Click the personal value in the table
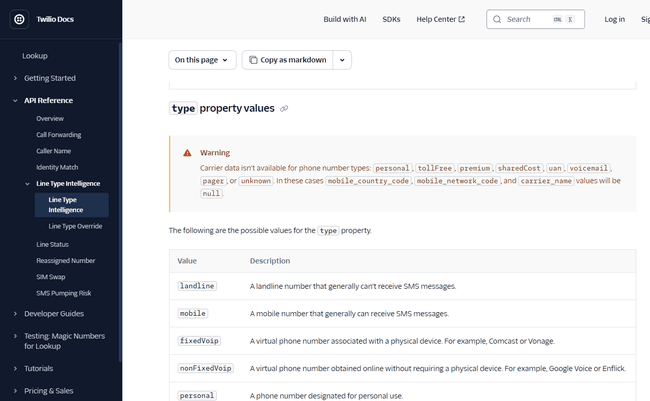The height and width of the screenshot is (401, 650). [197, 395]
